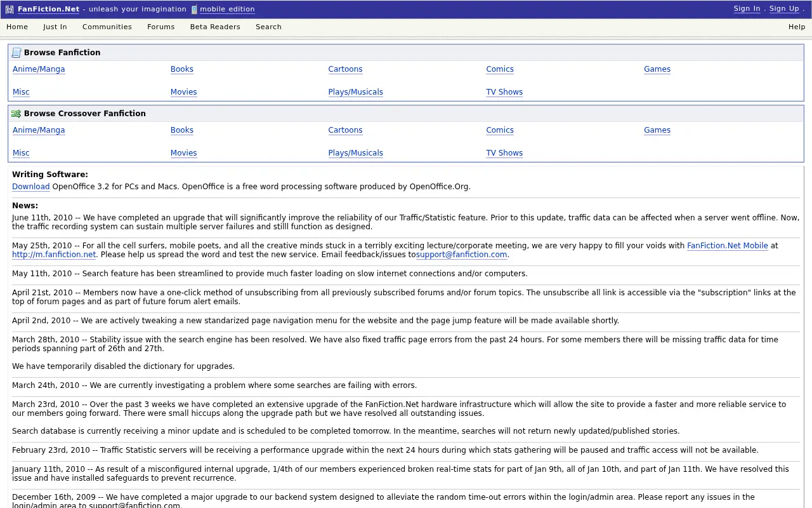Viewport: 812px width, 508px height.
Task: Open Anime/Manga in Browse Crossover Fanfiction
Action: 39,130
